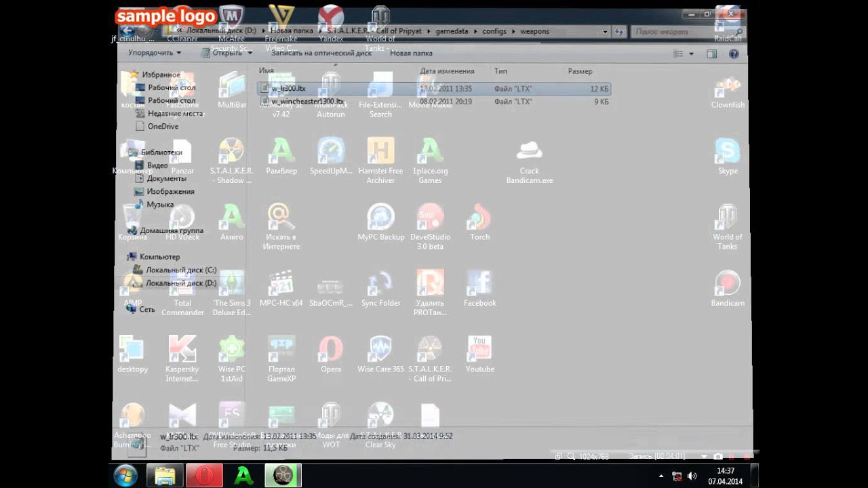Select the w_lr300.ltx file in the file list
This screenshot has width=868, height=488.
click(434, 89)
